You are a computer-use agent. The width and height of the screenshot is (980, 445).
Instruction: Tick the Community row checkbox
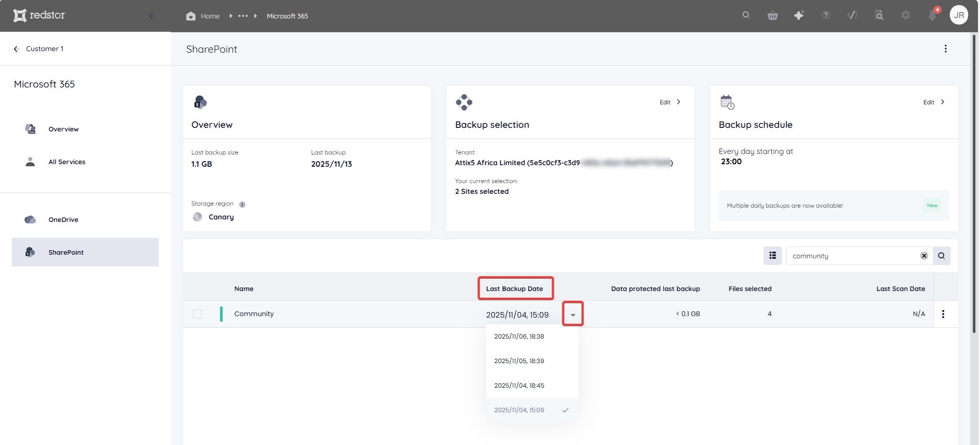pyautogui.click(x=198, y=314)
